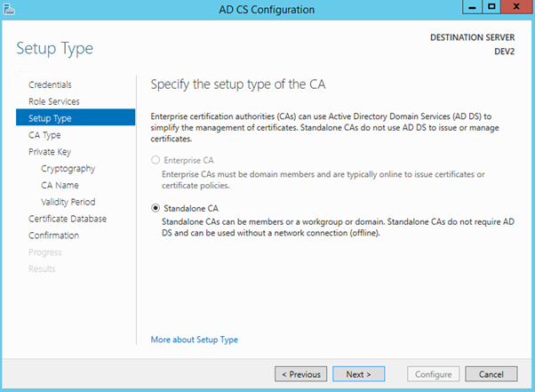Image resolution: width=535 pixels, height=392 pixels.
Task: Open the CA Type step
Action: pos(44,135)
